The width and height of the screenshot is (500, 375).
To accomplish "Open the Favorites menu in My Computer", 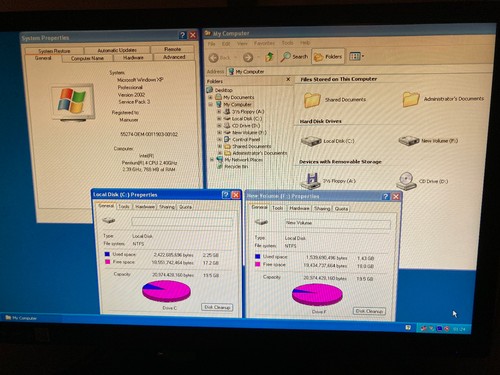I will [x=264, y=43].
